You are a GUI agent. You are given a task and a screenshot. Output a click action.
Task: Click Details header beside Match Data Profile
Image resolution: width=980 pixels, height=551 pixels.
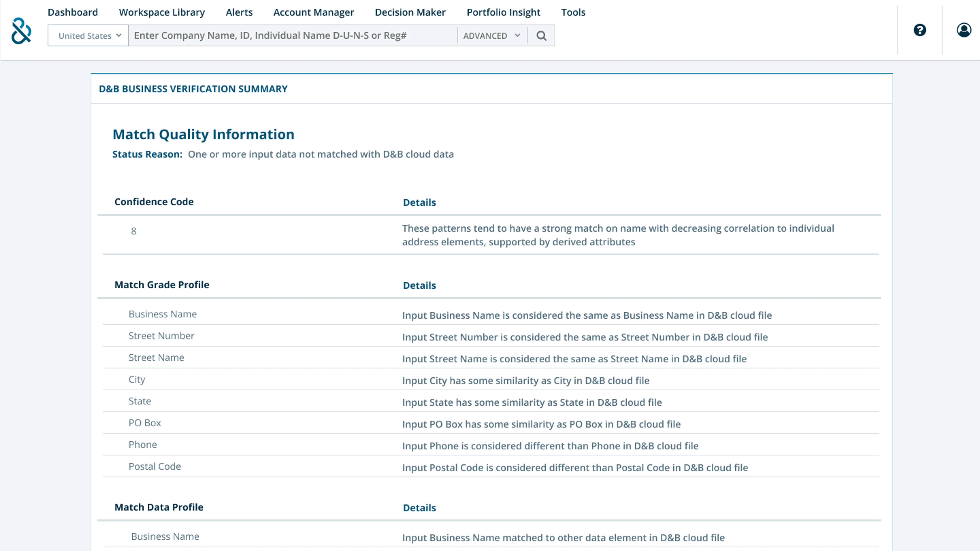419,508
